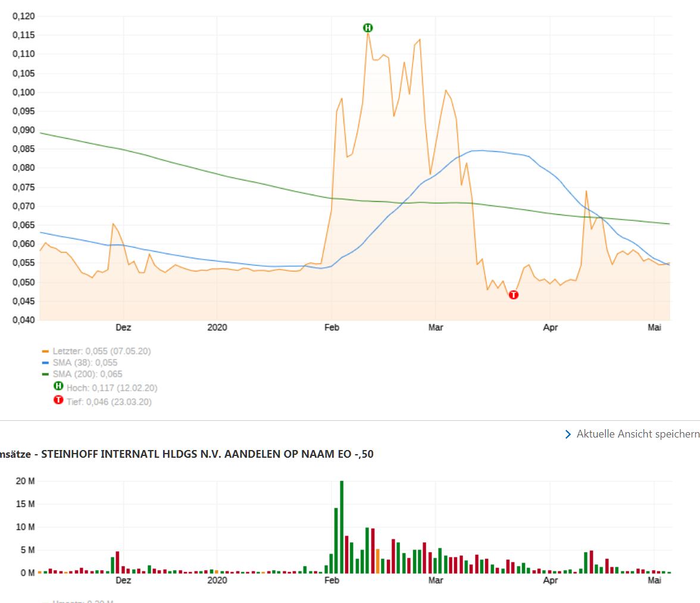Expand the blue chevron beside "Aktuelle Ansicht speichern"

point(568,434)
